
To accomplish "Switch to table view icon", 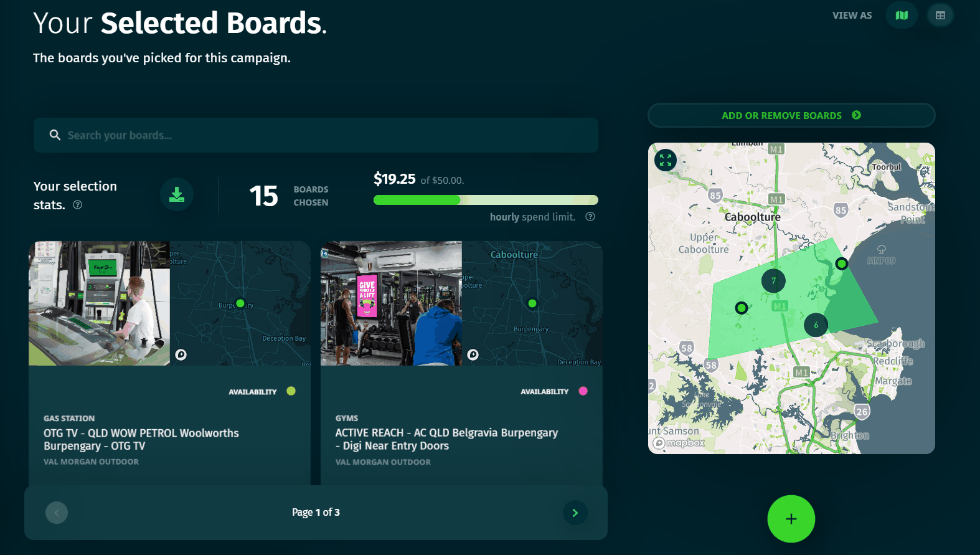I will 940,16.
